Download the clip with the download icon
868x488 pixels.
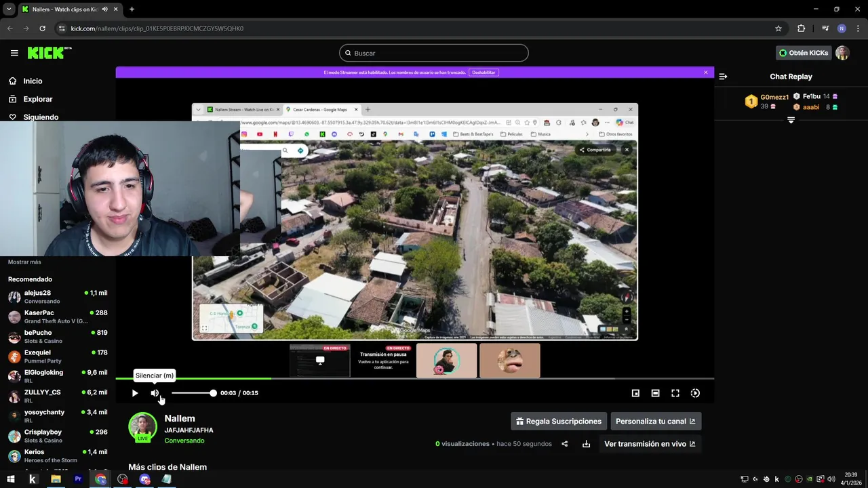click(586, 444)
